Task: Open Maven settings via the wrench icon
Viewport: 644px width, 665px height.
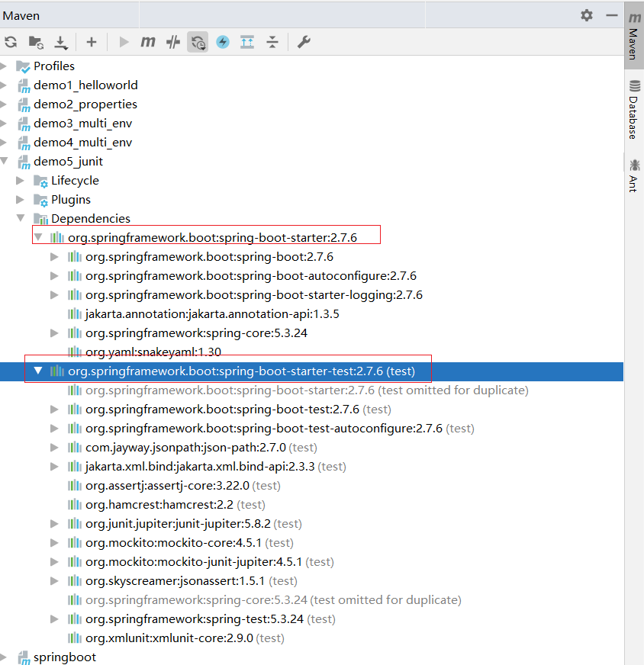Action: click(x=304, y=42)
